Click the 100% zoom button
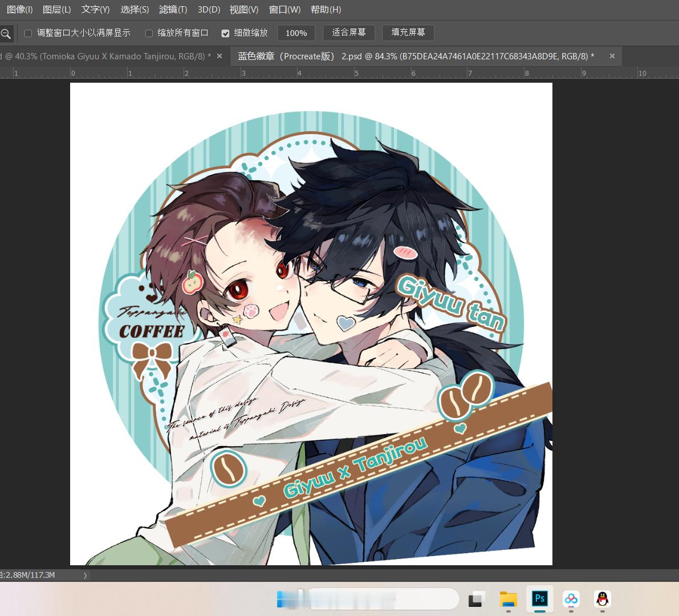This screenshot has height=616, width=679. 296,33
